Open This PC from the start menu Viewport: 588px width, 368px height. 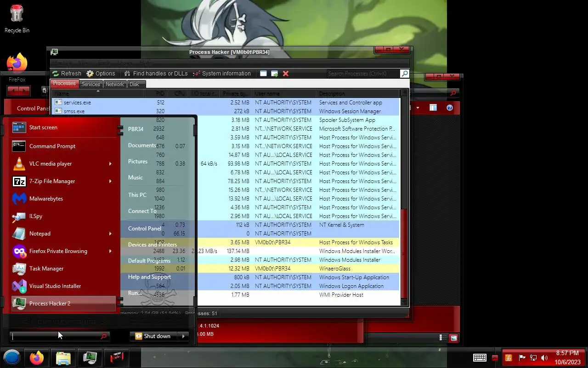[137, 195]
